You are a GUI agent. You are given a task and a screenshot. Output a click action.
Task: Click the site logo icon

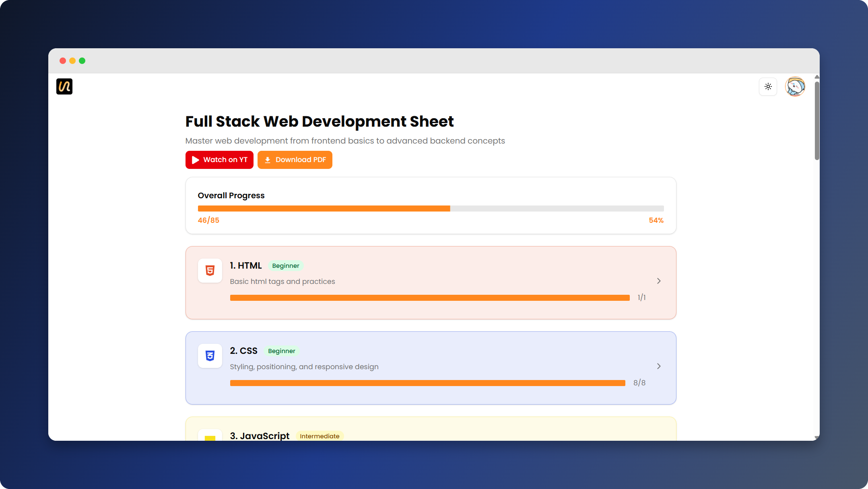(x=64, y=86)
